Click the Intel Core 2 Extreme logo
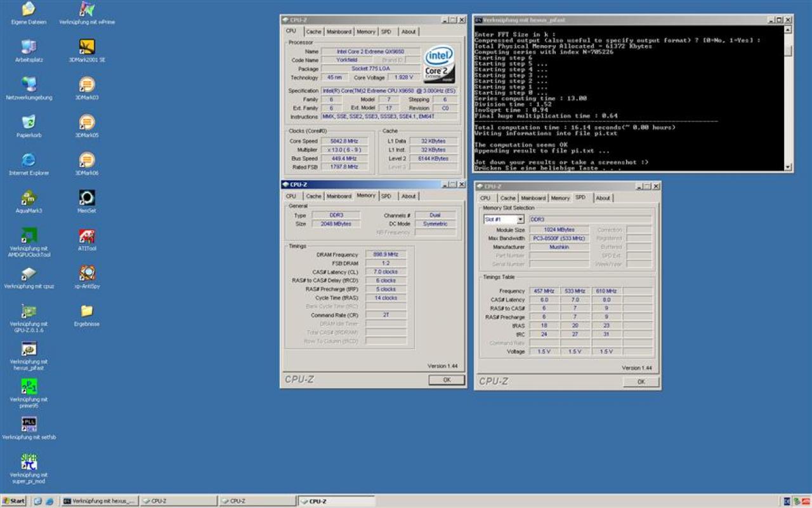 pyautogui.click(x=439, y=63)
